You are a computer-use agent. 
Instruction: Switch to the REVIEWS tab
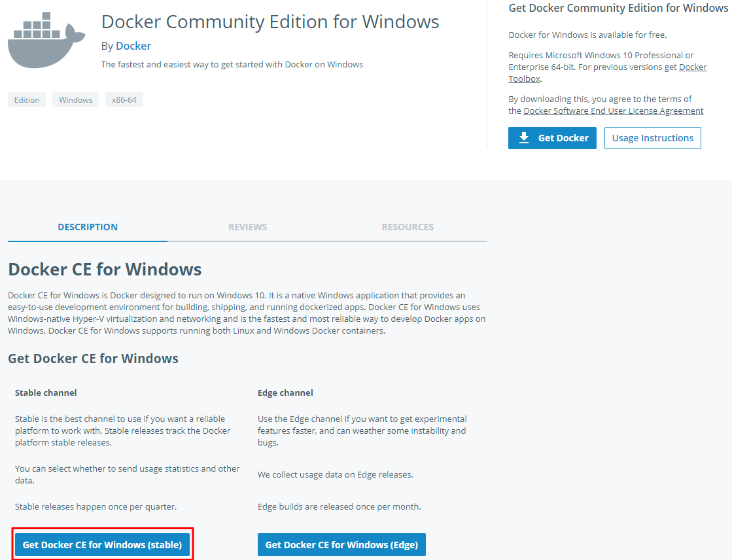247,227
